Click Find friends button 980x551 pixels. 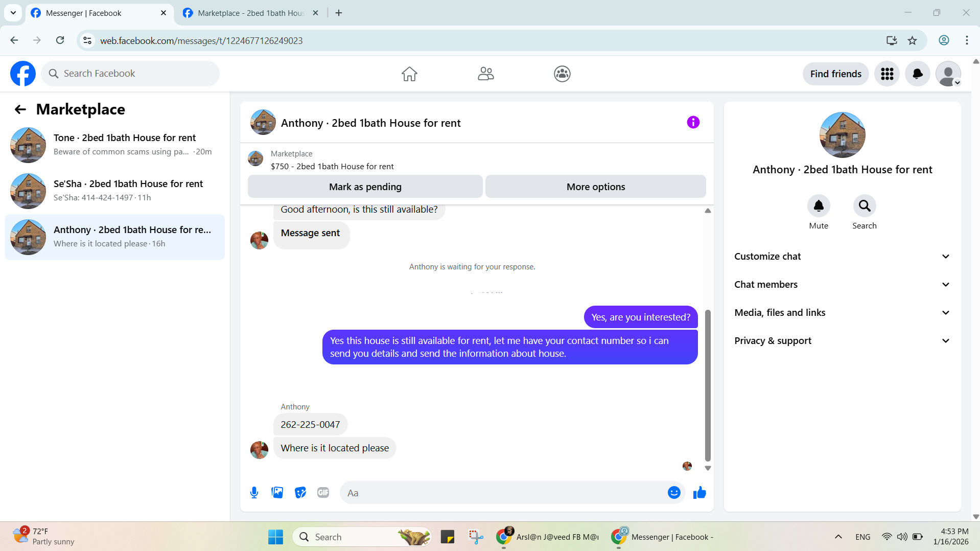(835, 74)
